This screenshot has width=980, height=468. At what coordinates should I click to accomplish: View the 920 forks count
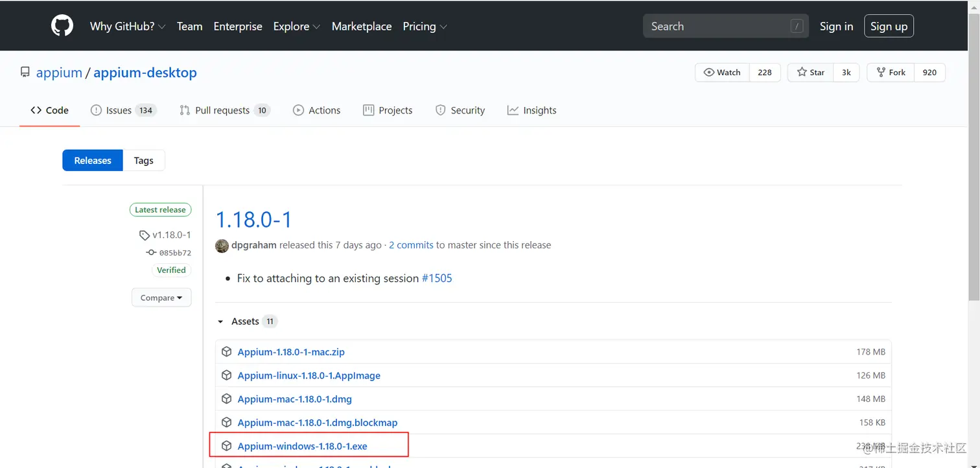click(929, 73)
